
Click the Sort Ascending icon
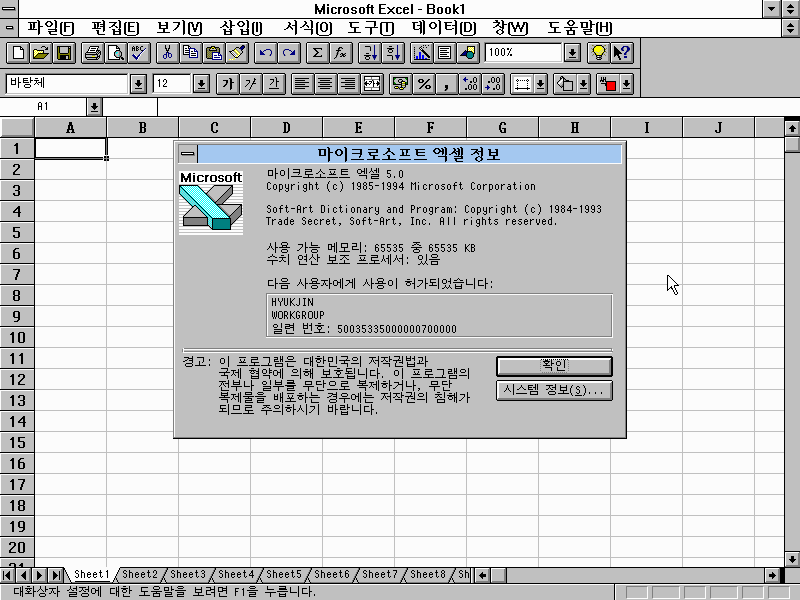pyautogui.click(x=370, y=53)
